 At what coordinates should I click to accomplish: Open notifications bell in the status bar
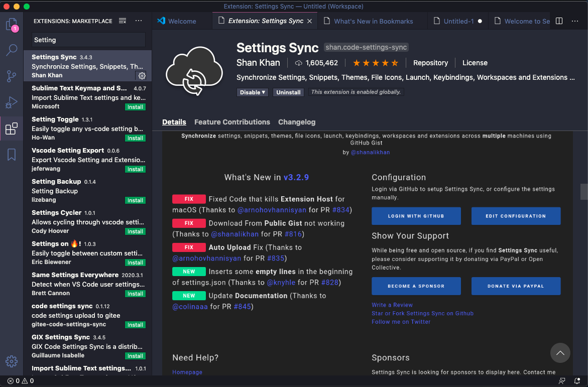[576, 381]
